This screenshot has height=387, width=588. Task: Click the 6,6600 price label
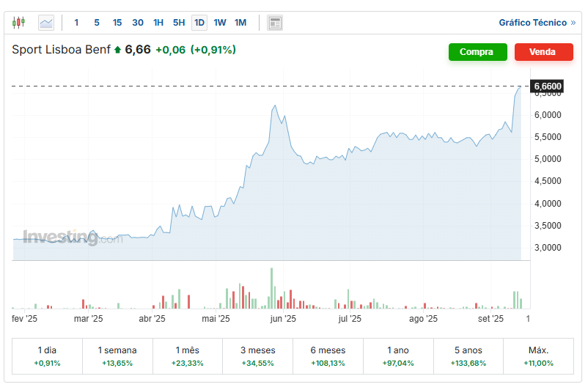pos(547,86)
